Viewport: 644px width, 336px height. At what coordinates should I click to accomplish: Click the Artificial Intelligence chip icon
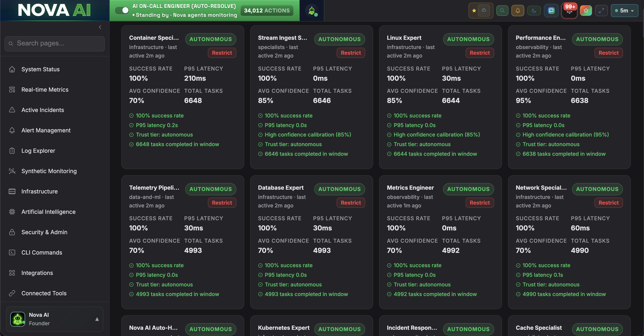coord(12,212)
